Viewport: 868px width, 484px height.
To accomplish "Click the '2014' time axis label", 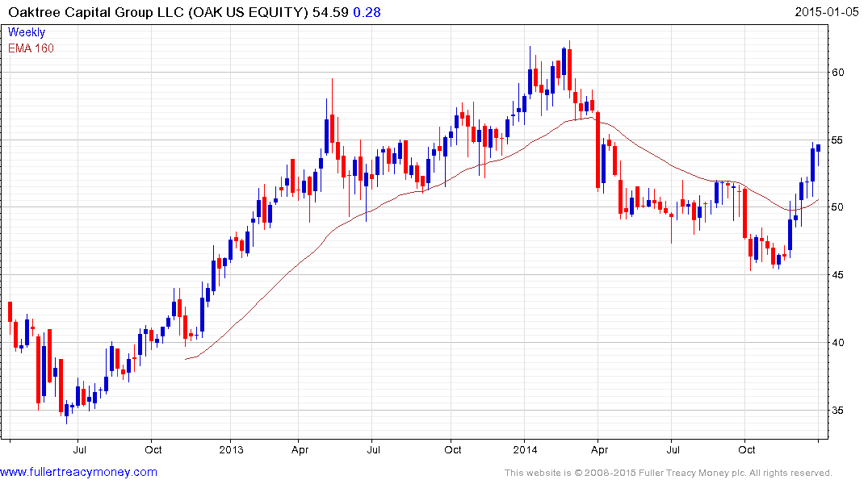I will pos(525,449).
